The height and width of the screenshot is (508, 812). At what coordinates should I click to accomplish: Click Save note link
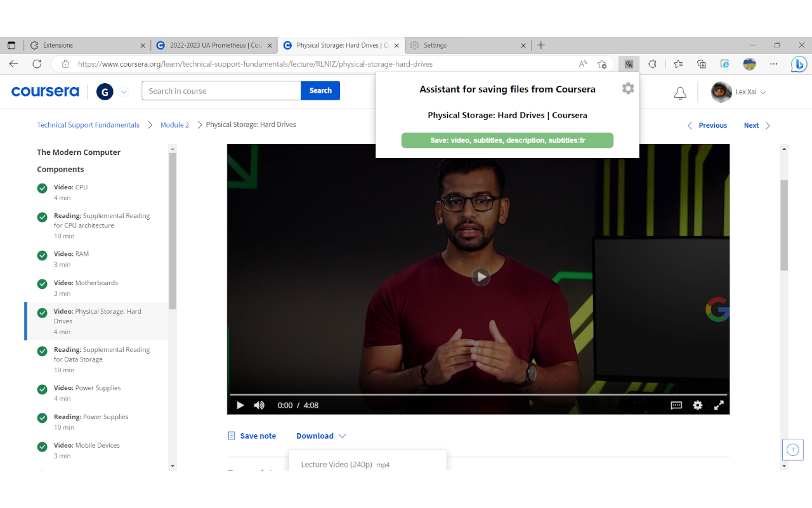coord(252,436)
